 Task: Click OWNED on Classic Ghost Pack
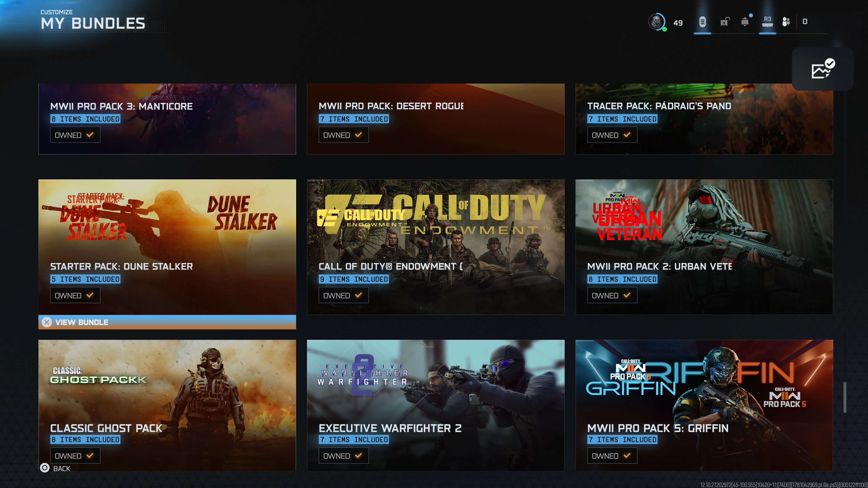75,455
